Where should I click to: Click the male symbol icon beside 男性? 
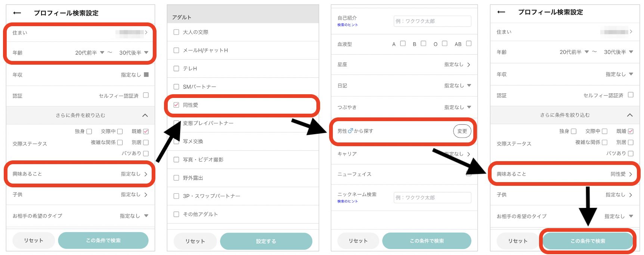(x=350, y=131)
